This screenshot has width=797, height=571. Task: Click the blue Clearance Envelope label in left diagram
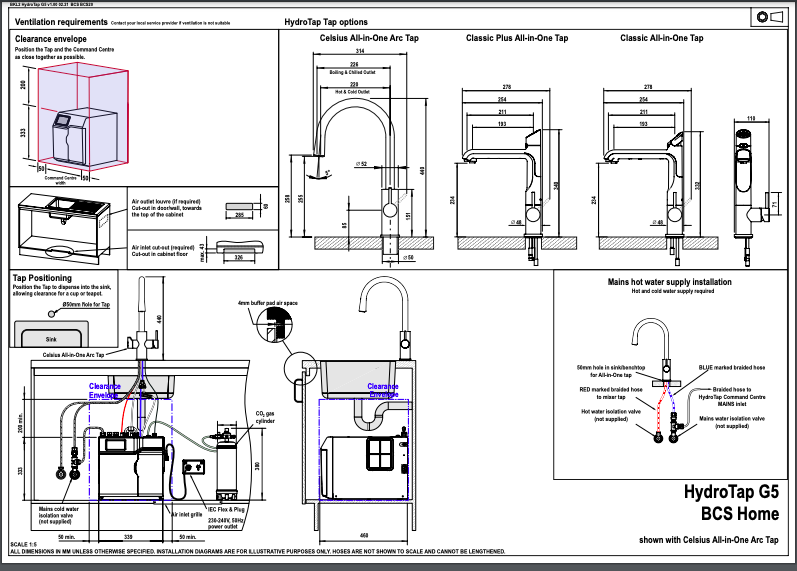pos(104,389)
